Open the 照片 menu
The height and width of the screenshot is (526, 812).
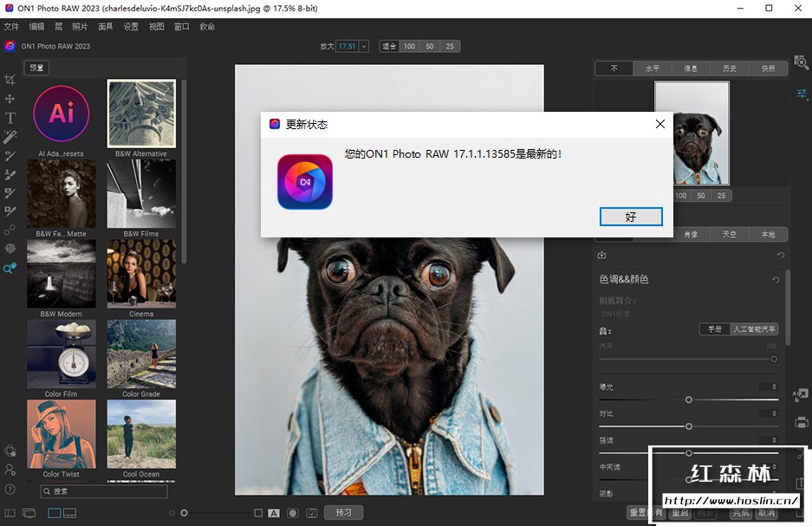(80, 26)
